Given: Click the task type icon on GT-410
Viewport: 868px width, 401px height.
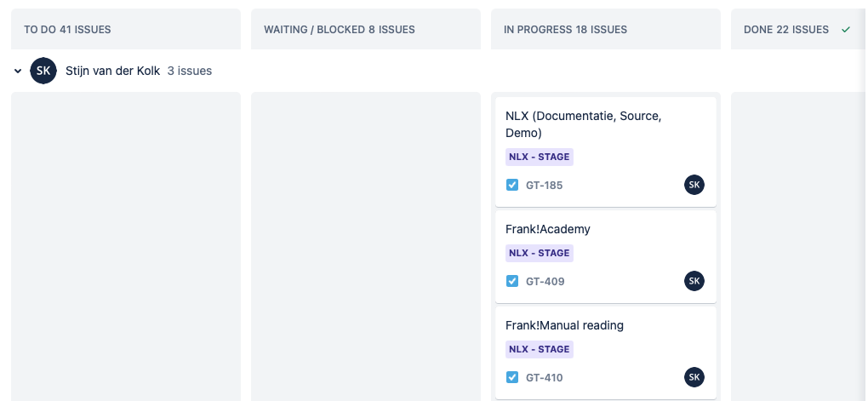Looking at the screenshot, I should pos(512,377).
